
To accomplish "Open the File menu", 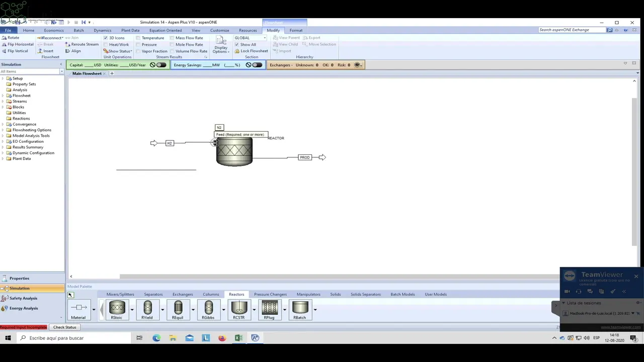I will (8, 30).
